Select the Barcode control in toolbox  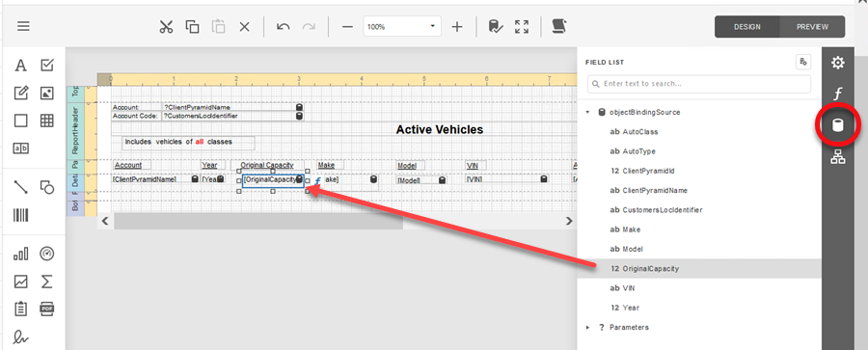pyautogui.click(x=20, y=215)
